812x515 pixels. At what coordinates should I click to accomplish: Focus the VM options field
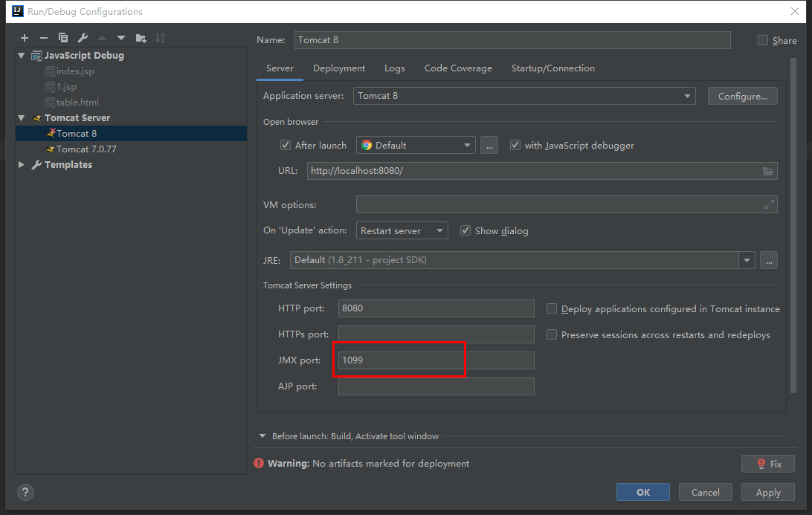tap(567, 204)
